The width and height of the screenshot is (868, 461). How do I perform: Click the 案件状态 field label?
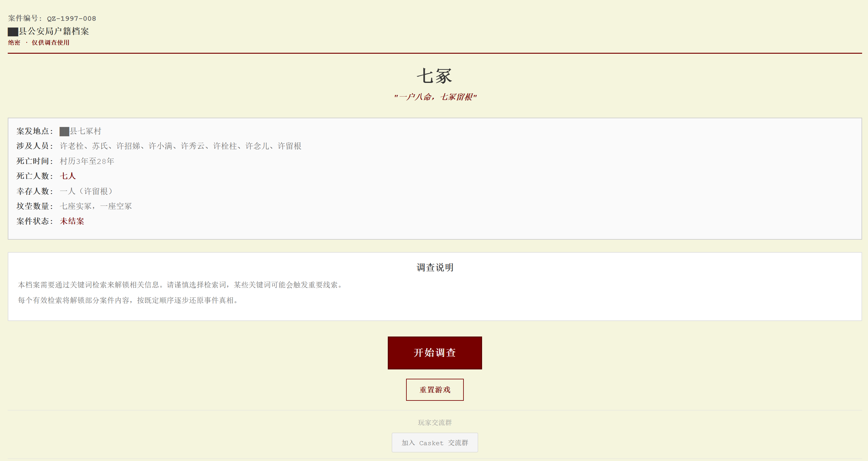35,221
